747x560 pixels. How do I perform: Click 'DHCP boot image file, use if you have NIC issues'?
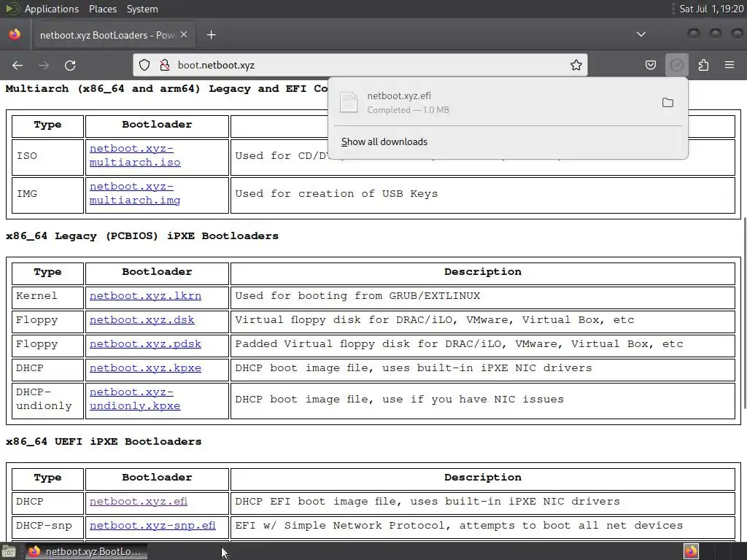pos(399,399)
